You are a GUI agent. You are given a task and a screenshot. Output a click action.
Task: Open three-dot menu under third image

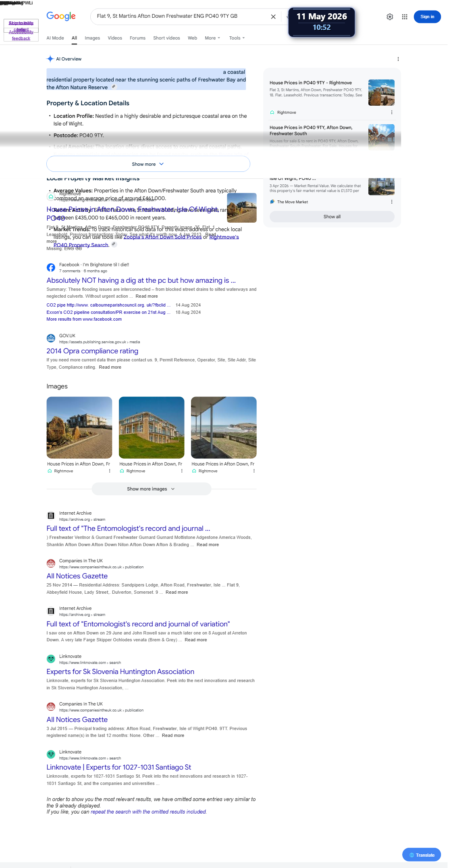(254, 471)
